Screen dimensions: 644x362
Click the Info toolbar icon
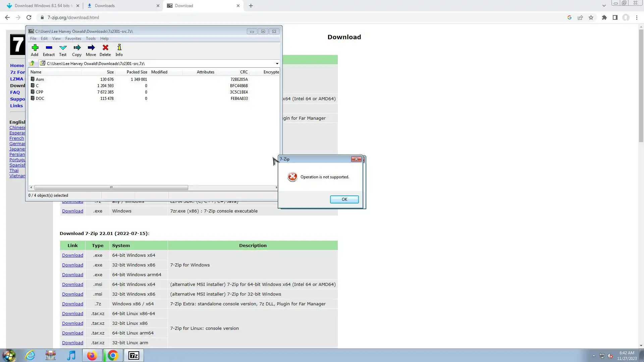[x=119, y=48]
